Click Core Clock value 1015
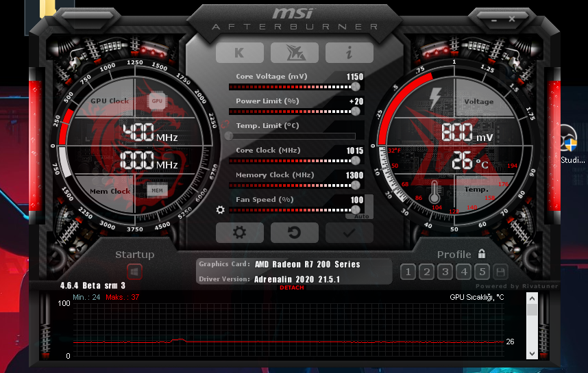This screenshot has width=588, height=373. [355, 151]
